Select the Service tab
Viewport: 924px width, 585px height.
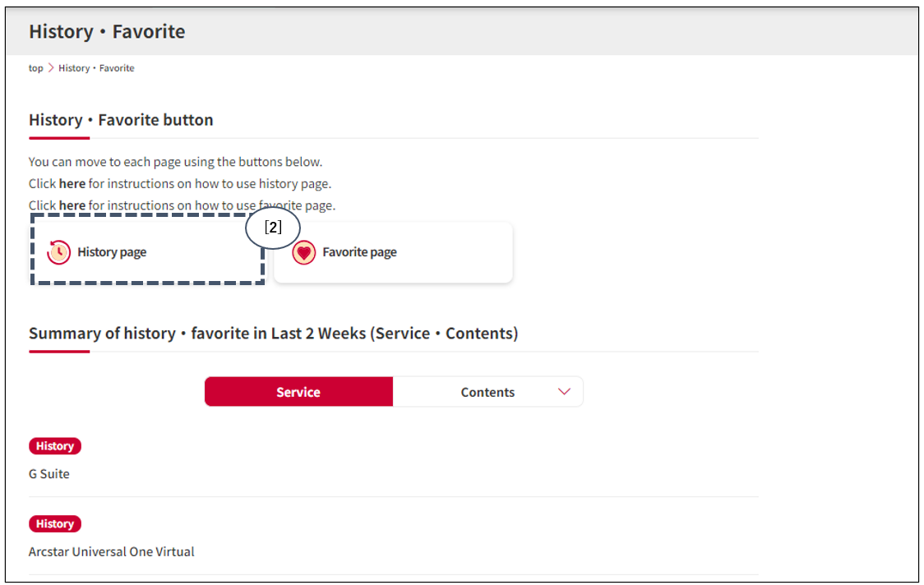click(x=298, y=392)
